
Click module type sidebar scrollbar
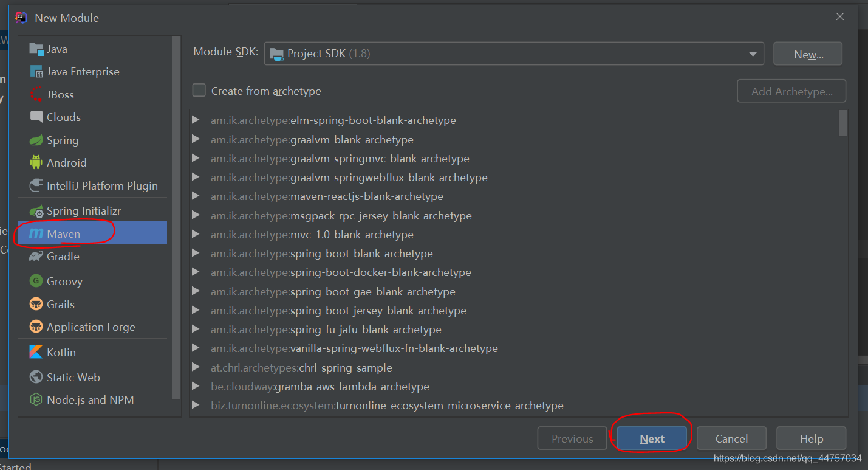click(x=176, y=218)
